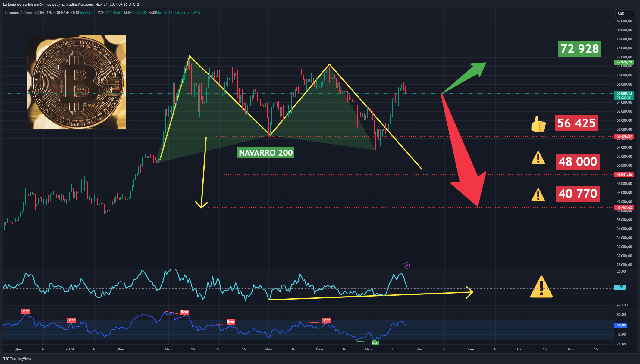The height and width of the screenshot is (364, 640).
Task: Click the red 48 000 level box
Action: pos(578,162)
